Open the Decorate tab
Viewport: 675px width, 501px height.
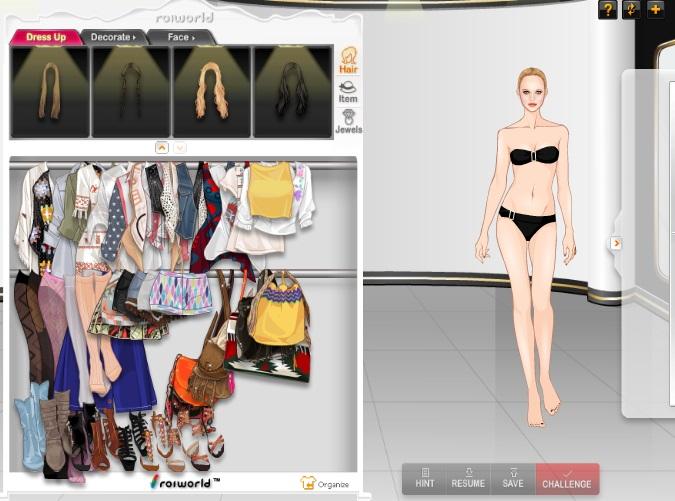click(x=112, y=37)
